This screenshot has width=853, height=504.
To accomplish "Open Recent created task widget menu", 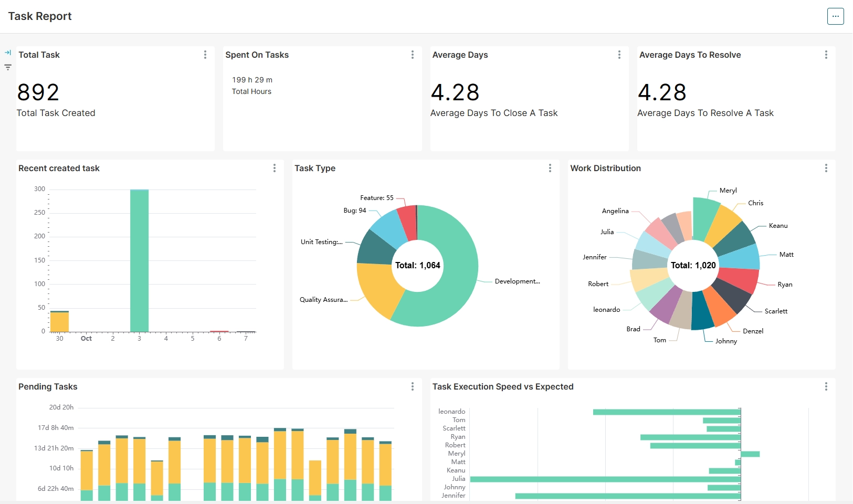I will 275,168.
